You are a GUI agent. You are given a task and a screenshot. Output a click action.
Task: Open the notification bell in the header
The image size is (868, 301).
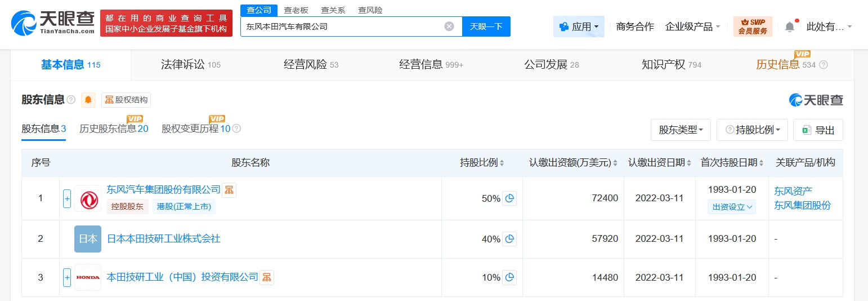click(790, 26)
